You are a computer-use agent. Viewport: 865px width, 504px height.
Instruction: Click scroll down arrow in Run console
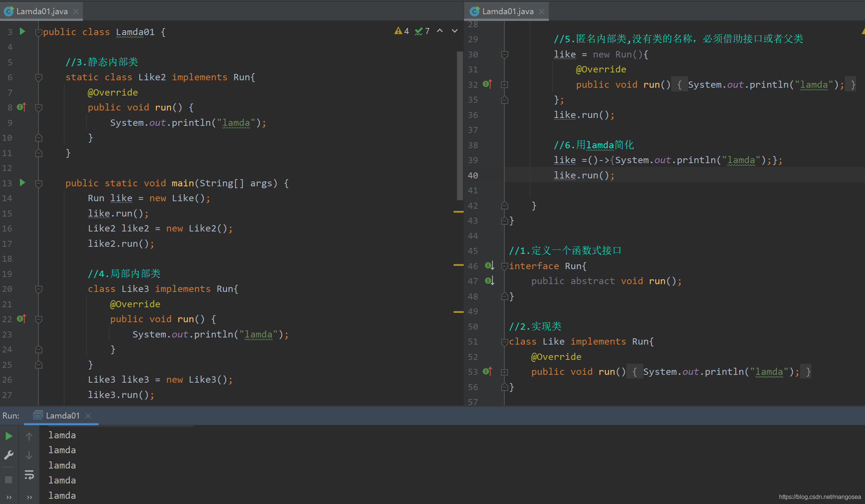29,455
